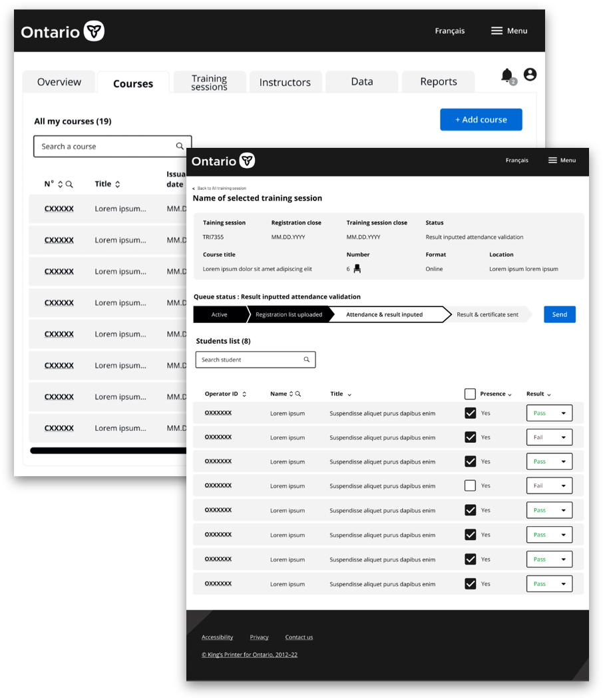
Task: Click the hamburger Menu icon in back window
Action: tap(497, 31)
